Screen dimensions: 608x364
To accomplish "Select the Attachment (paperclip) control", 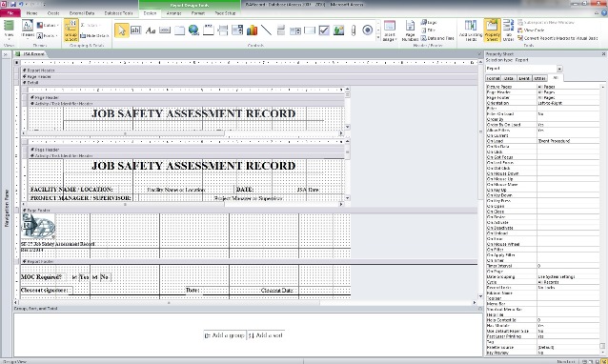I will tap(354, 30).
